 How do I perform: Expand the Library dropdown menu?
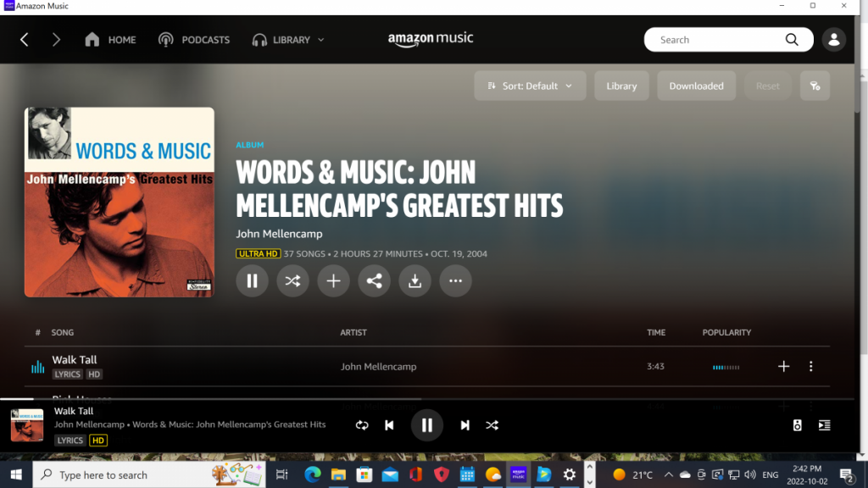pos(288,40)
